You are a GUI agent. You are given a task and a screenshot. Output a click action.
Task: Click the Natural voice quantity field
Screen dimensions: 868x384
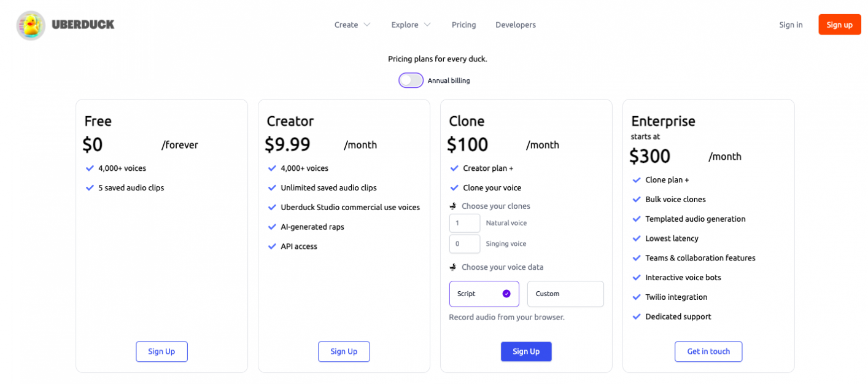465,223
